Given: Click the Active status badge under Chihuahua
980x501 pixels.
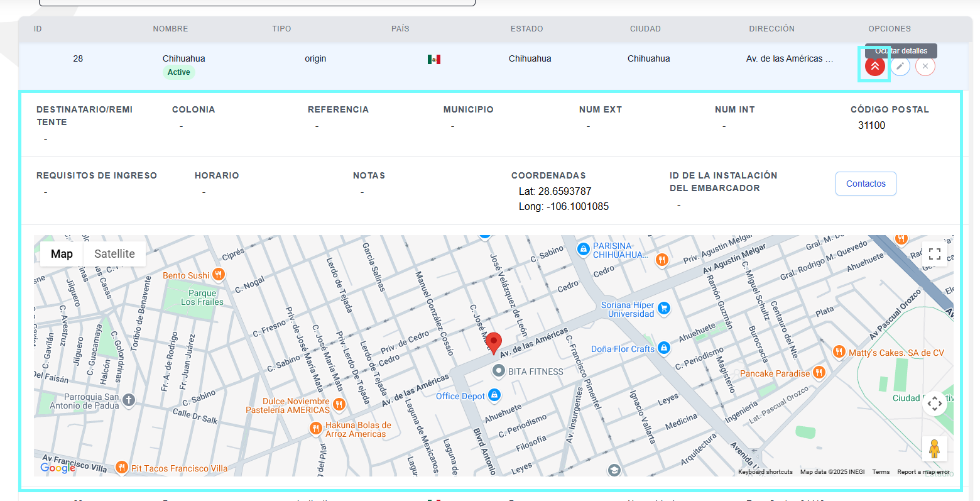Looking at the screenshot, I should tap(178, 72).
